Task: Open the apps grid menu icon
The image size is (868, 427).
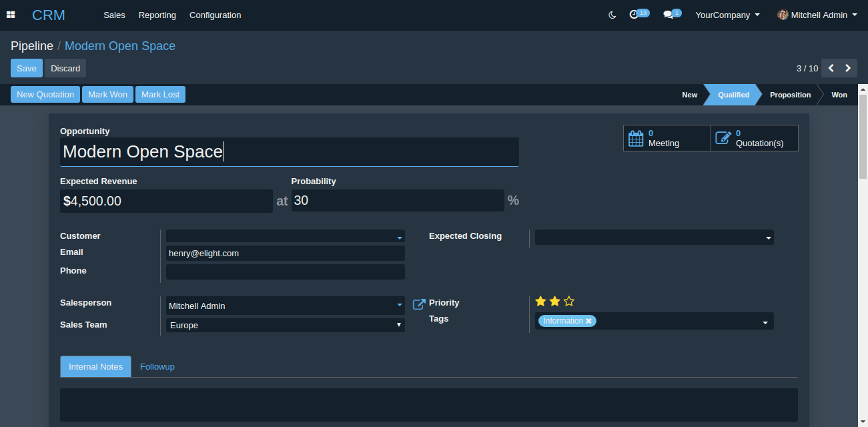Action: coord(11,15)
